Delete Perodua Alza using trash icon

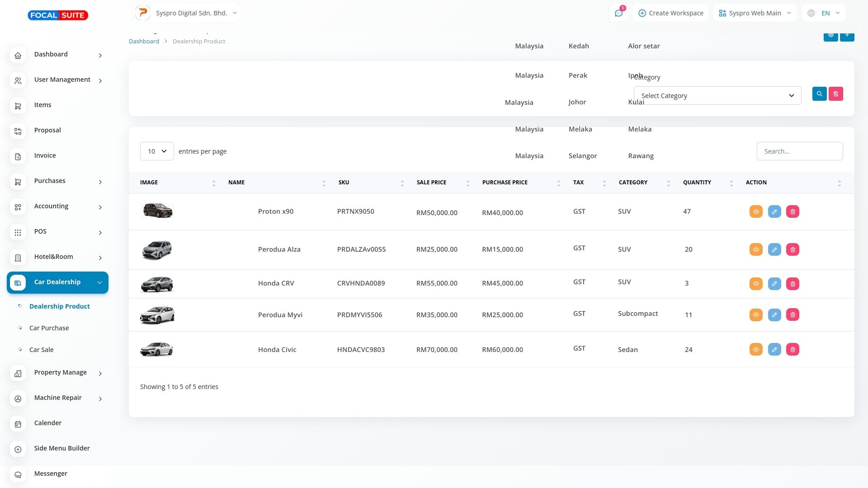793,250
